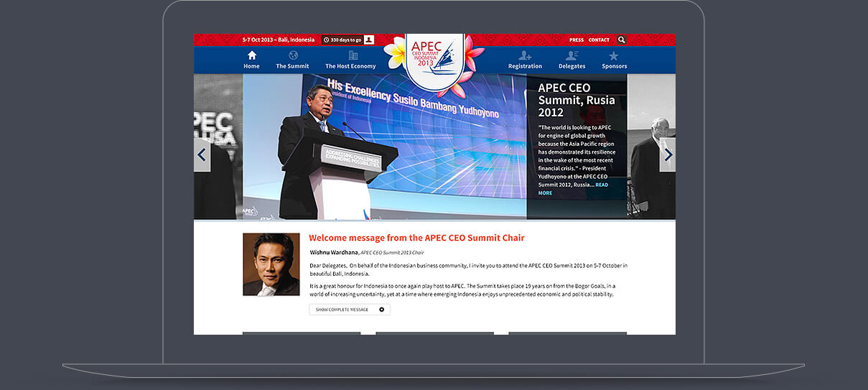Click the red person icon beside countdown
The width and height of the screenshot is (868, 390).
point(369,40)
